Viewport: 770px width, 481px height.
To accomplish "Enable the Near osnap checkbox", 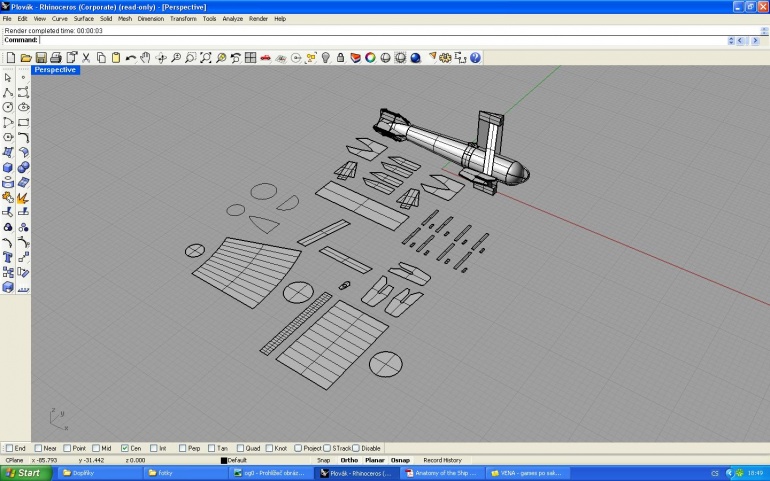I will point(38,448).
